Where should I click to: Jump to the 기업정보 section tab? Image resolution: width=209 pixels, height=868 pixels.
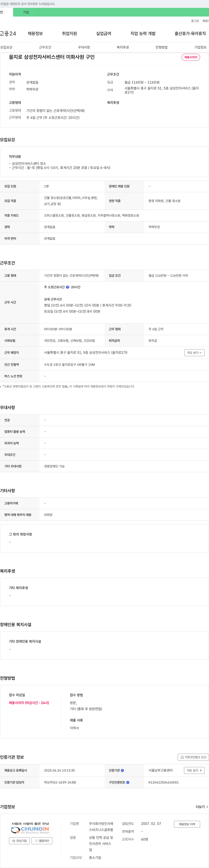[x=200, y=47]
